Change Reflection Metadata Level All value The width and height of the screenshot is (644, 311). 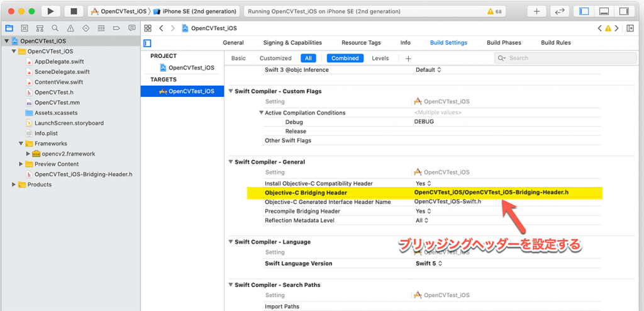click(422, 220)
